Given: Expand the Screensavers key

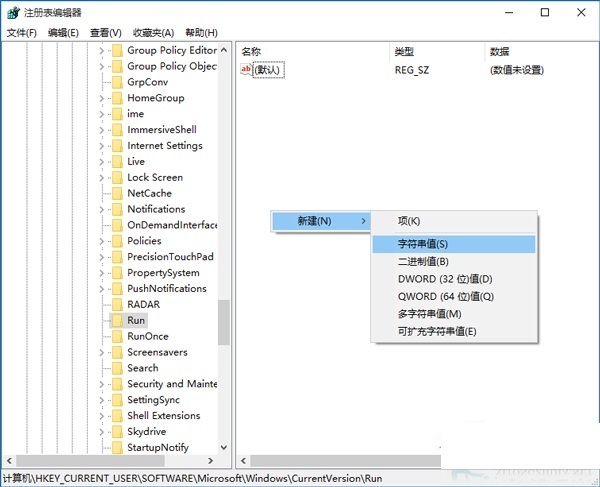Looking at the screenshot, I should [101, 352].
